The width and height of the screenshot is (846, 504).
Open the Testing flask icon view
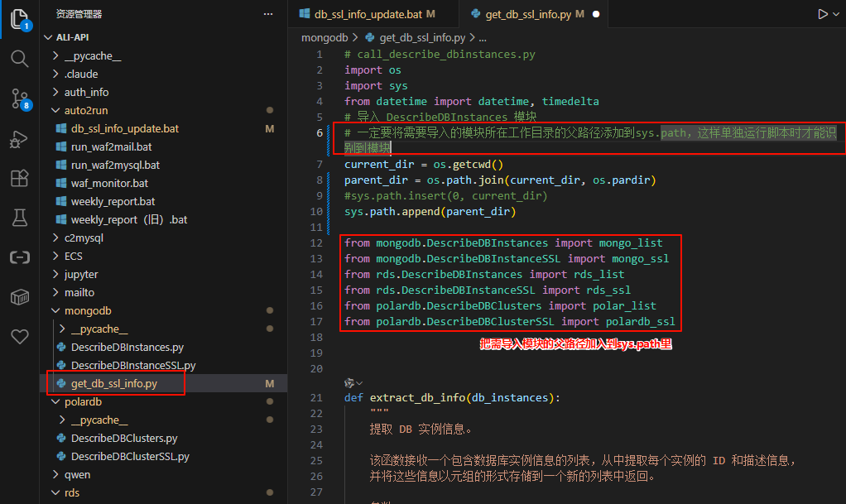19,218
